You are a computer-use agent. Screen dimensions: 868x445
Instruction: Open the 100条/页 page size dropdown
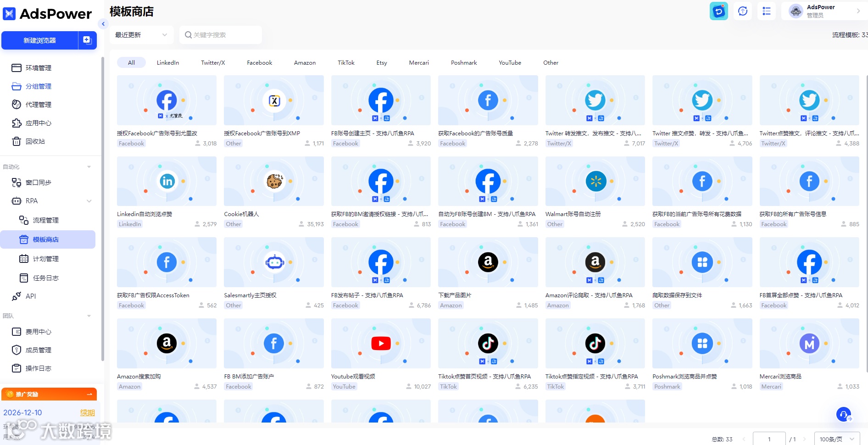coord(837,439)
